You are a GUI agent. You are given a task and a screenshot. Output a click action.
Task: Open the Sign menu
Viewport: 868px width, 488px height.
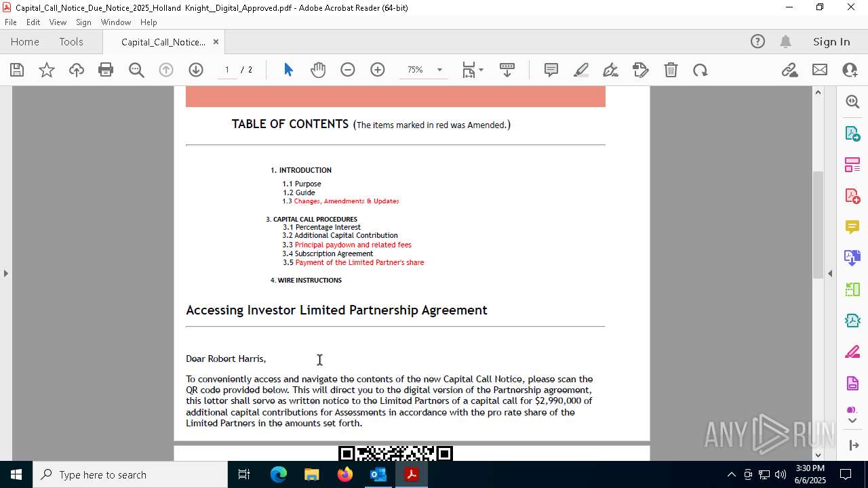click(83, 22)
